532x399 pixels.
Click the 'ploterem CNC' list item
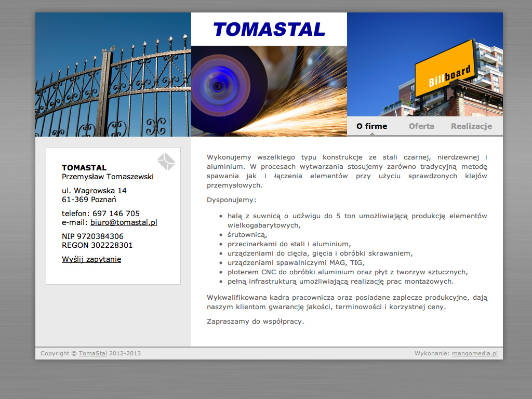pyautogui.click(x=348, y=272)
